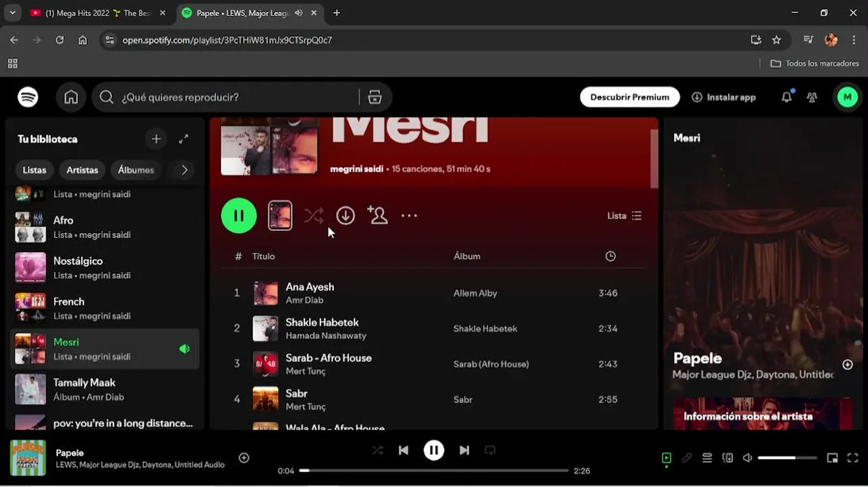Viewport: 868px width, 487px height.
Task: Download the Mesri playlist
Action: [x=345, y=216]
